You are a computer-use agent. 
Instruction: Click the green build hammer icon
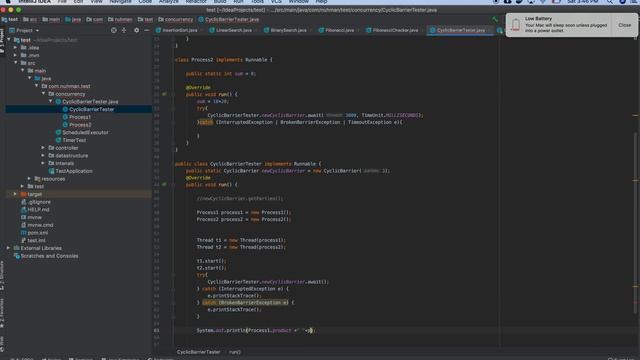(495, 19)
